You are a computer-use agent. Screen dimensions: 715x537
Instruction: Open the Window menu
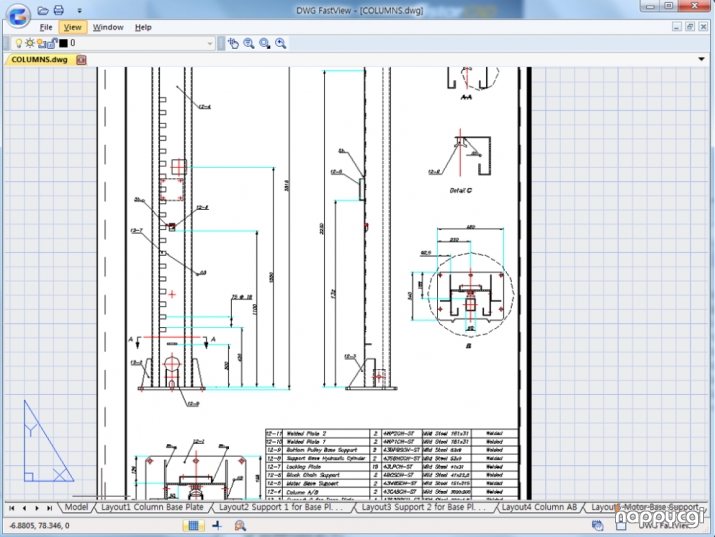(x=108, y=27)
